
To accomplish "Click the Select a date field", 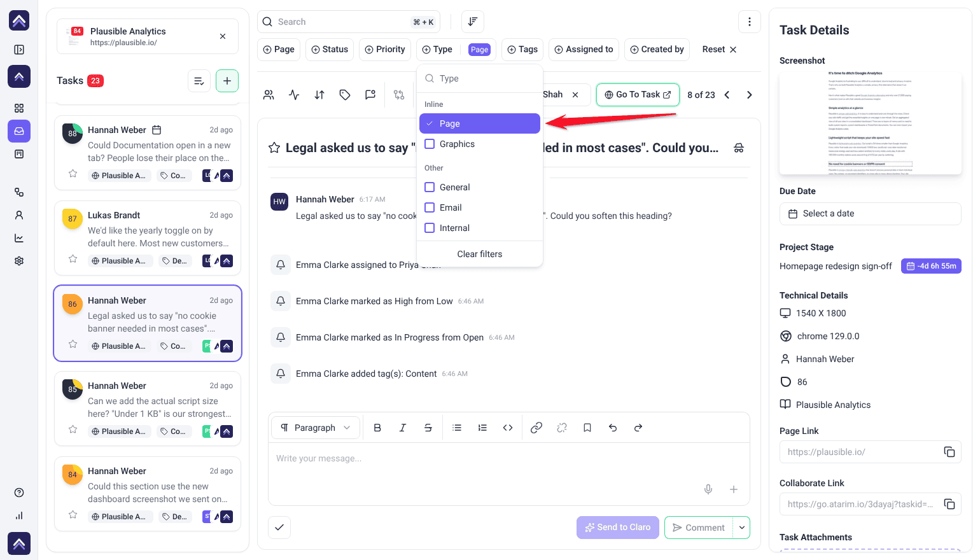I will click(870, 214).
